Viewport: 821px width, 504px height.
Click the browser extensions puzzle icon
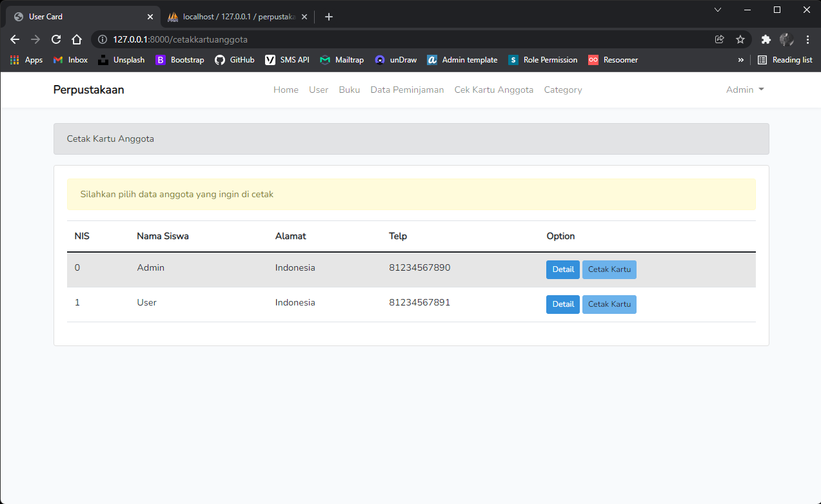coord(766,39)
